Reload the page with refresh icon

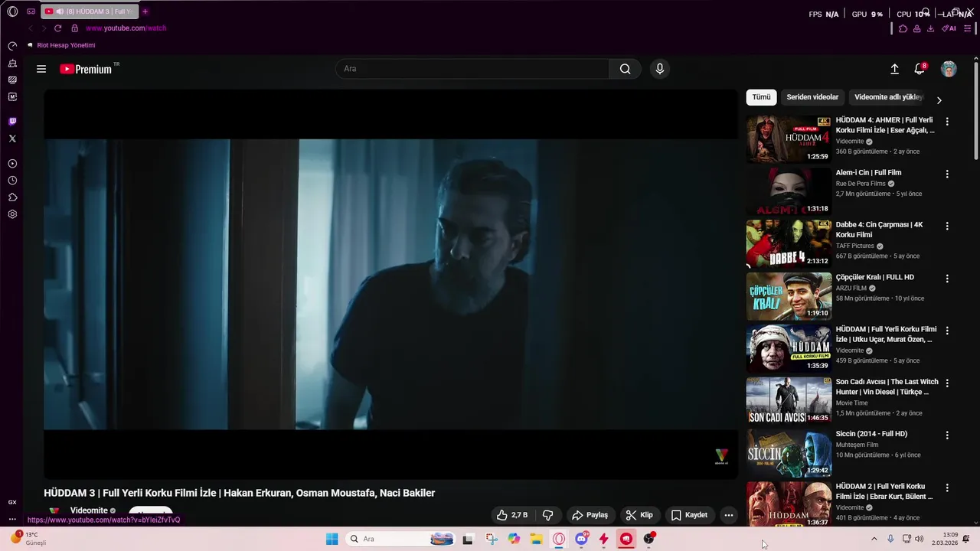[57, 28]
